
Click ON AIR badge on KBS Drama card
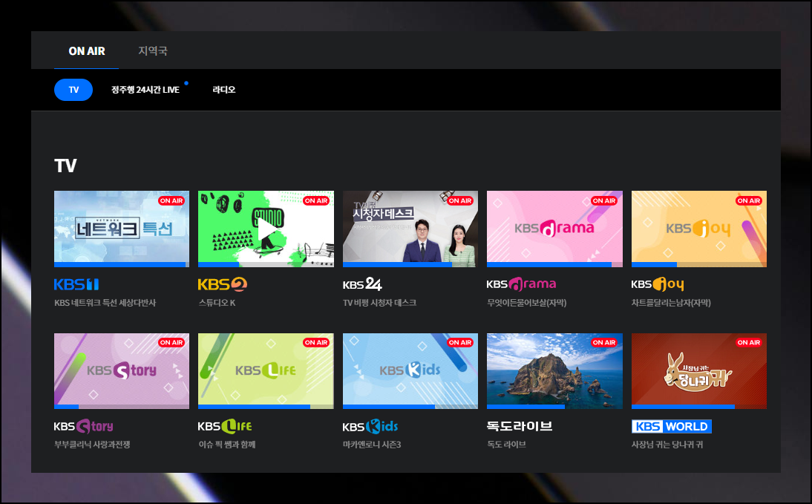click(604, 200)
